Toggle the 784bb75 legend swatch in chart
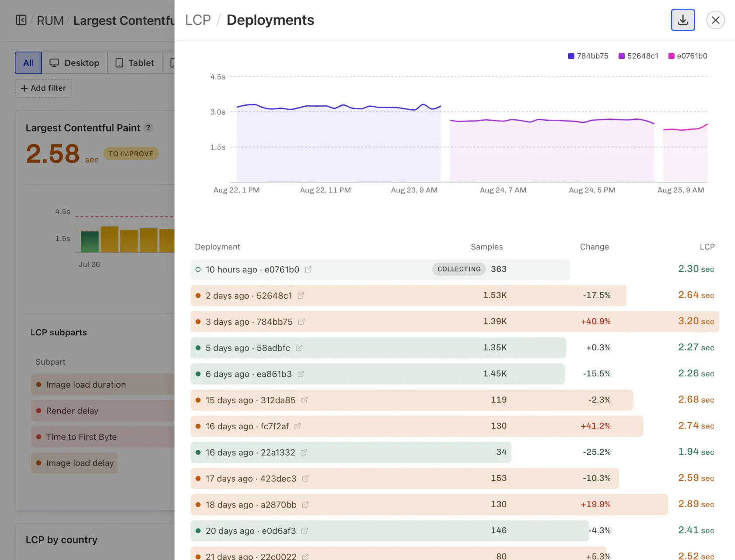The height and width of the screenshot is (560, 735). (571, 56)
